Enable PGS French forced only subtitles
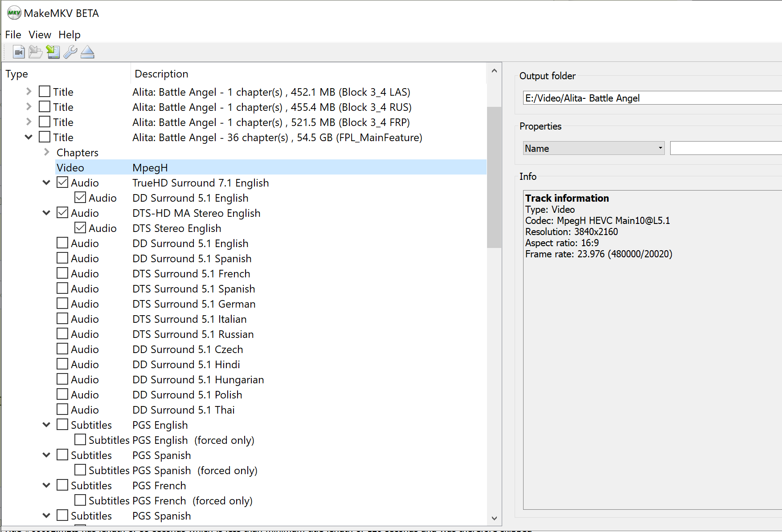 tap(80, 500)
